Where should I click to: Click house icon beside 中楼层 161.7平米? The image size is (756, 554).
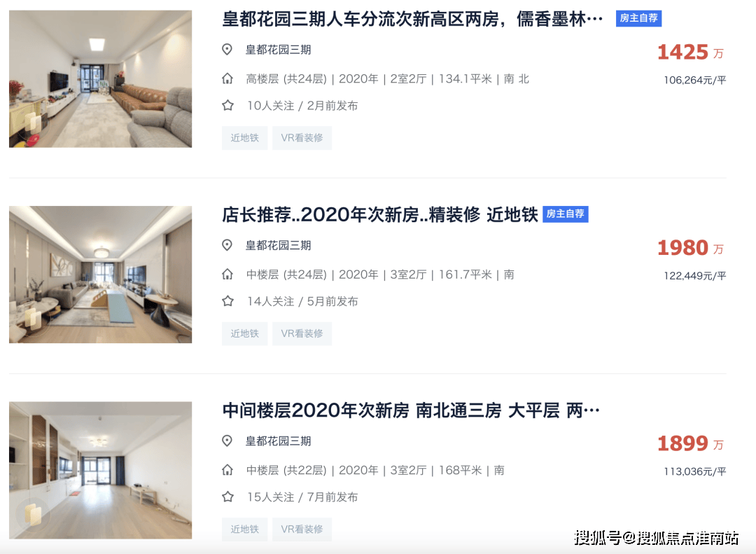click(x=227, y=275)
